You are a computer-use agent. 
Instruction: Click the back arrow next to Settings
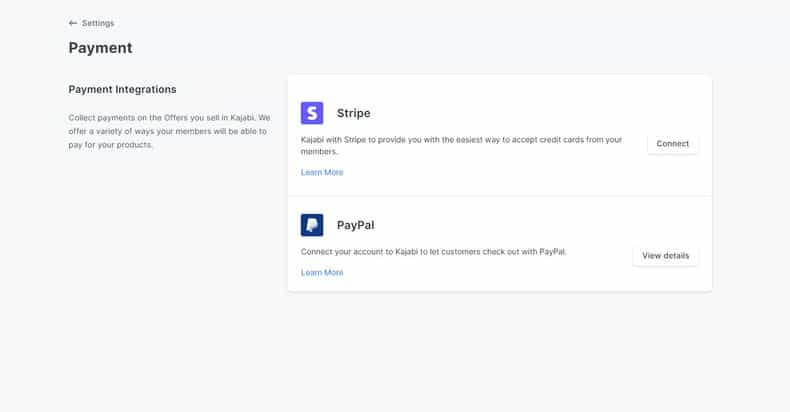[73, 23]
